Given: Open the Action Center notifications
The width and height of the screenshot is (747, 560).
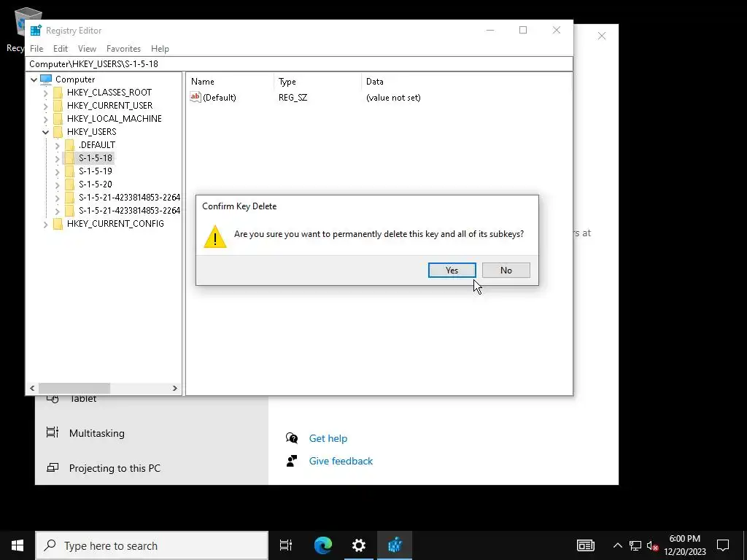Looking at the screenshot, I should [723, 545].
